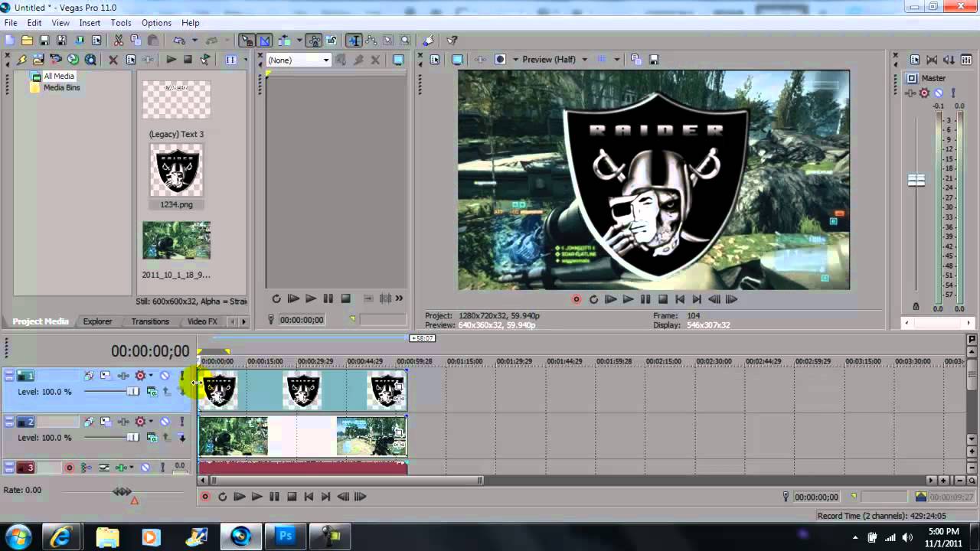Image resolution: width=980 pixels, height=551 pixels.
Task: Open the Insert menu
Action: pyautogui.click(x=90, y=23)
